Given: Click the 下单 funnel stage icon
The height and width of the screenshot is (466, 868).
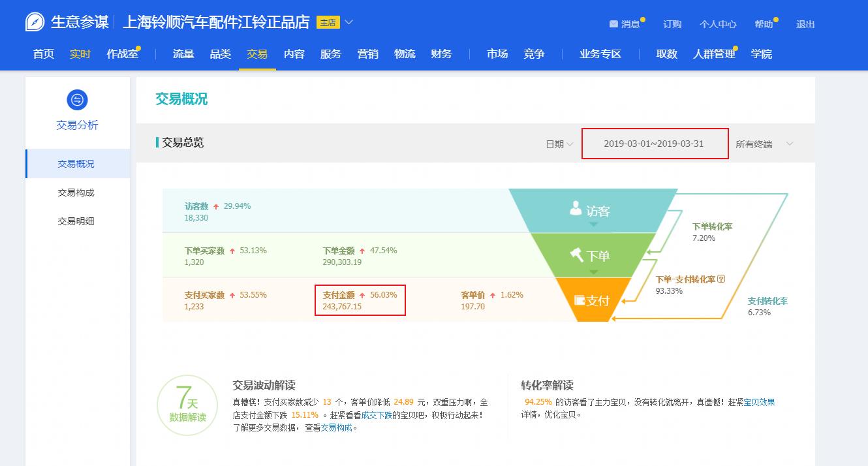Looking at the screenshot, I should [x=575, y=256].
